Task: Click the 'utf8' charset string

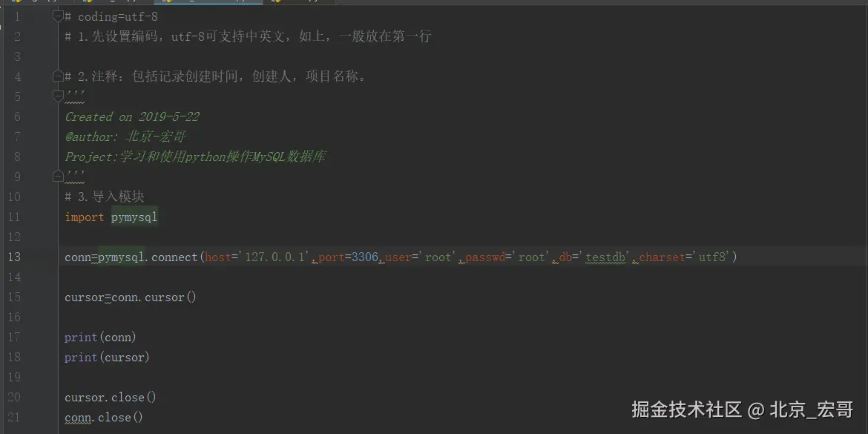Action: click(x=711, y=257)
